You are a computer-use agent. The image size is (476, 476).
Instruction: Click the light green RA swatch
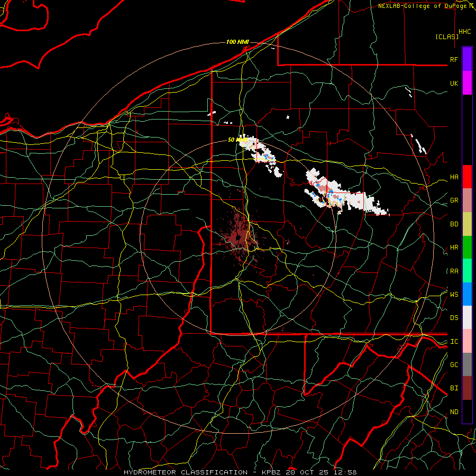(467, 271)
